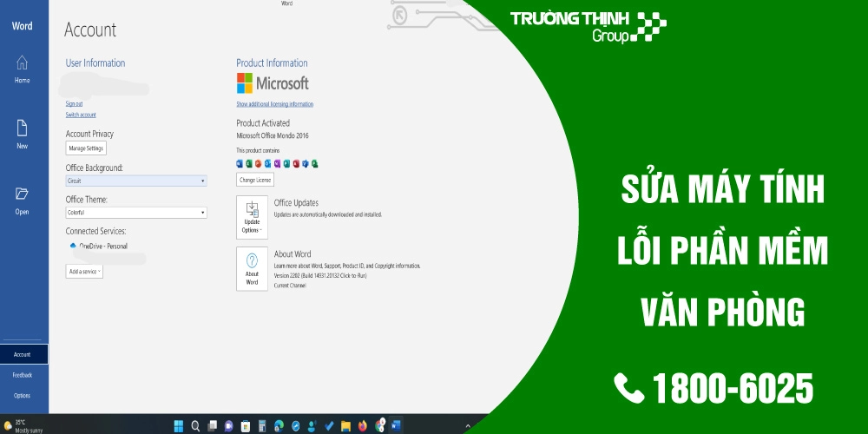868x434 pixels.
Task: Click the OneDrive cloud icon under Connected Services
Action: pos(72,247)
